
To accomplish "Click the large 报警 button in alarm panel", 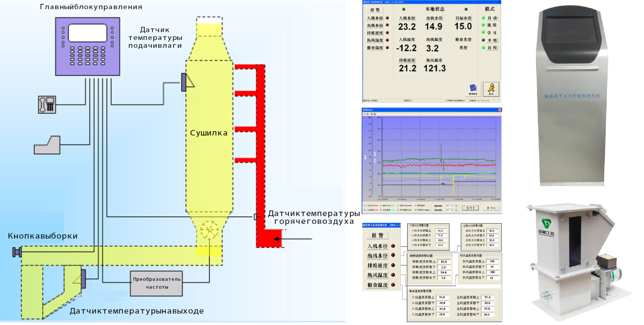I will click(377, 235).
